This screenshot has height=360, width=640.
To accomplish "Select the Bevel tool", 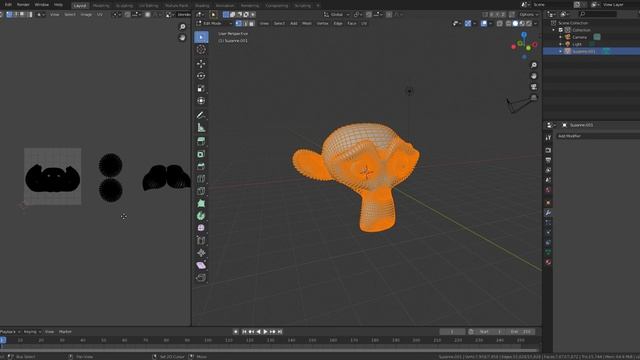I will tap(201, 167).
